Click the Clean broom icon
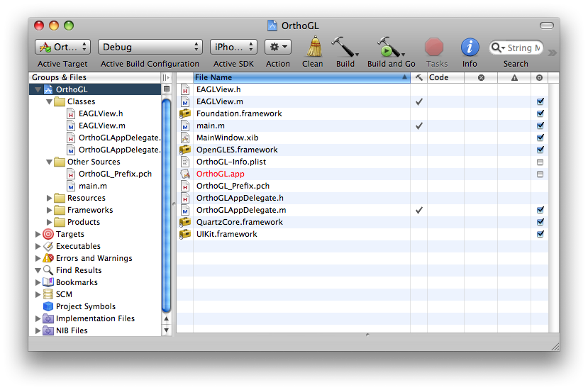The height and width of the screenshot is (390, 588). [x=314, y=47]
